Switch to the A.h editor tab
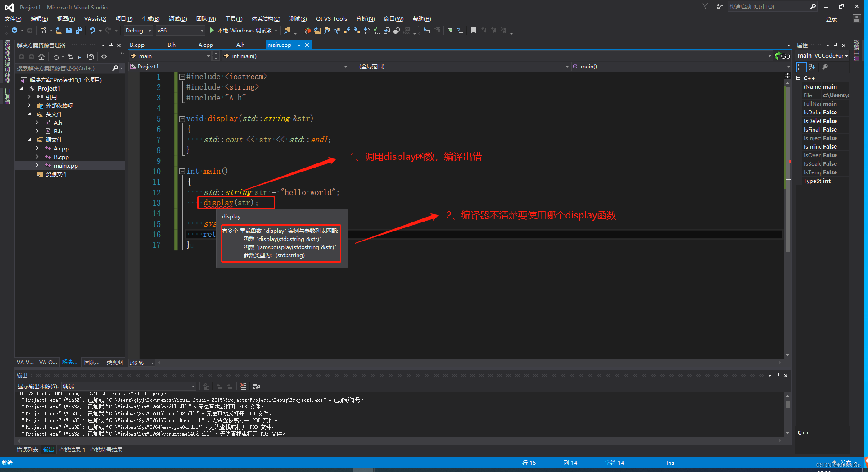 [x=240, y=45]
